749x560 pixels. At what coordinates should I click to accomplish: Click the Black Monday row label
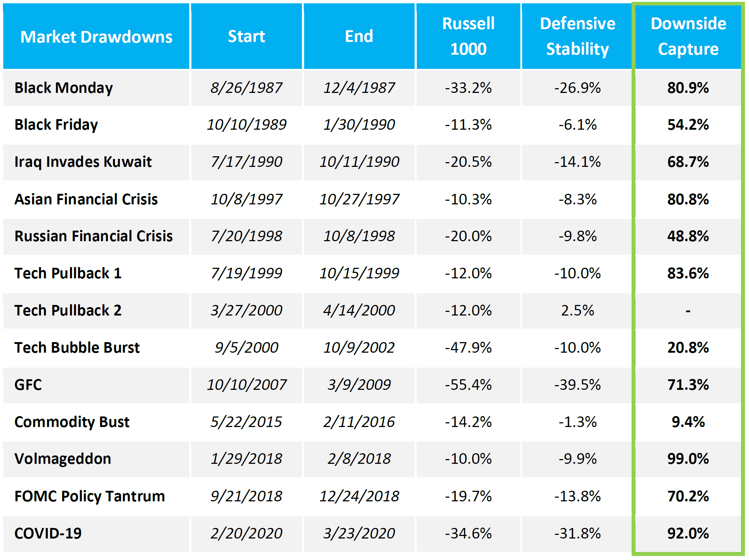coord(64,88)
